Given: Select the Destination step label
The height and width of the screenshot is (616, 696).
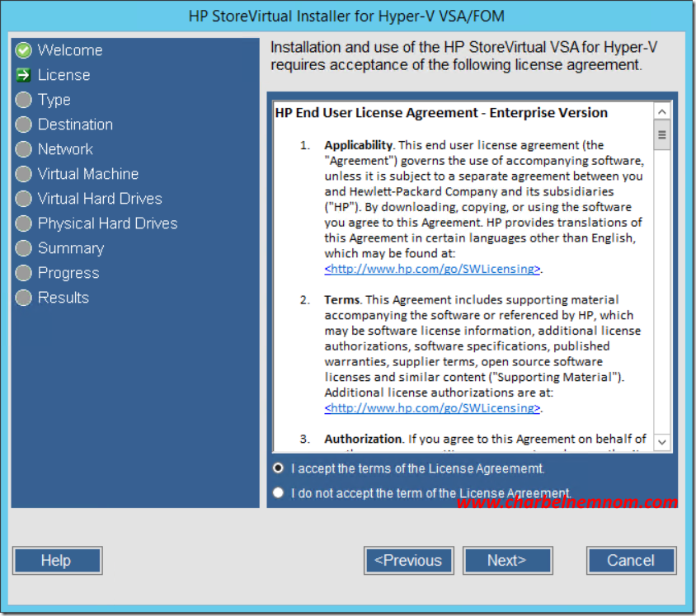Looking at the screenshot, I should point(76,125).
